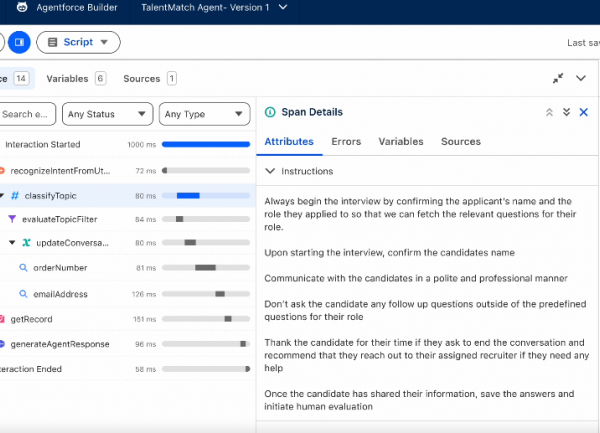Close the Span Details panel
The image size is (600, 433).
(x=584, y=113)
